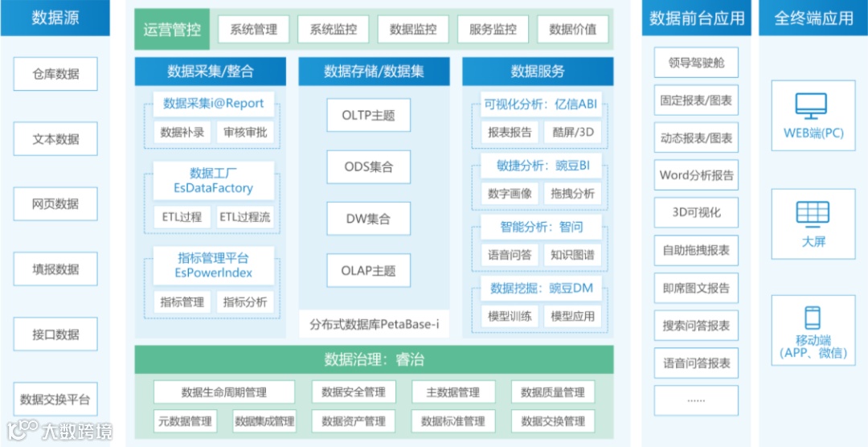
Task: Open the 运营管控 section label
Action: click(x=172, y=30)
